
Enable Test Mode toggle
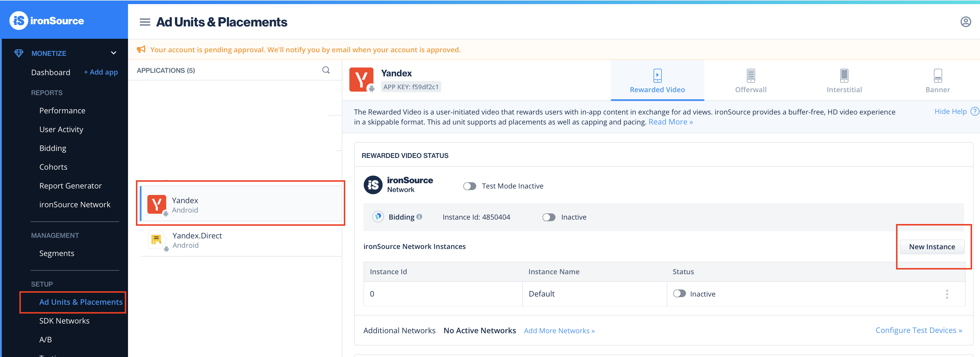[469, 186]
